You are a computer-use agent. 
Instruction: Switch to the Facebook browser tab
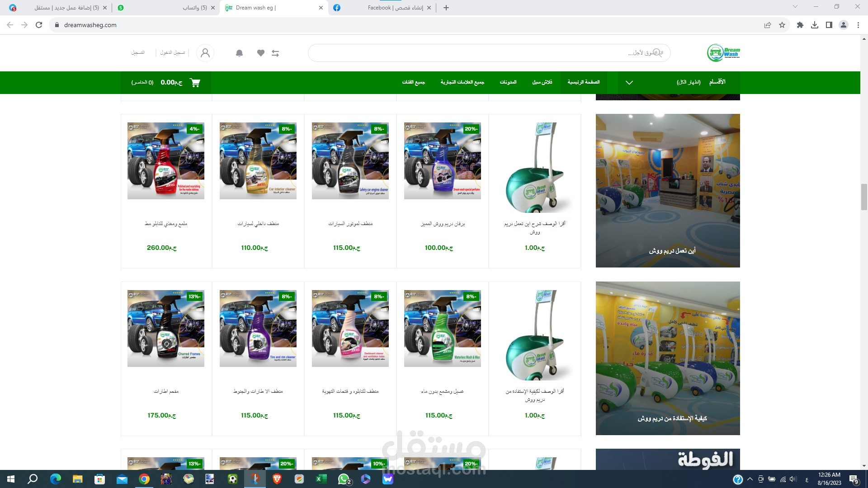tap(382, 8)
